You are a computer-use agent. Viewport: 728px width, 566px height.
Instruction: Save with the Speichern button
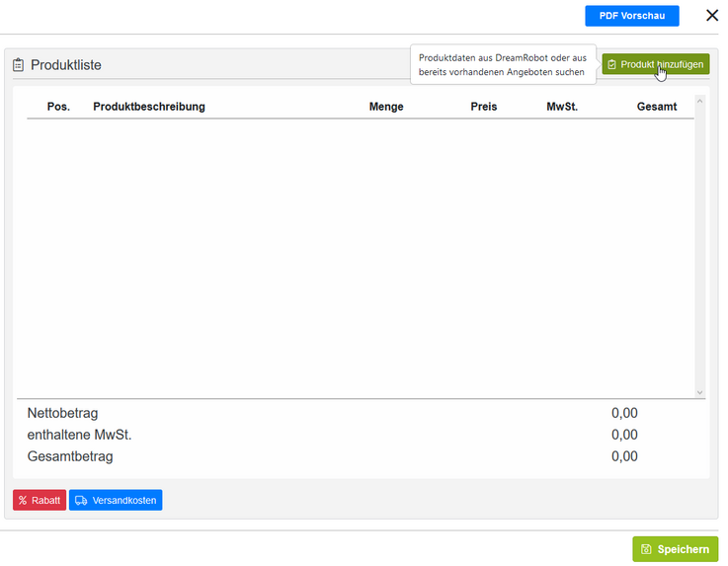pyautogui.click(x=675, y=549)
